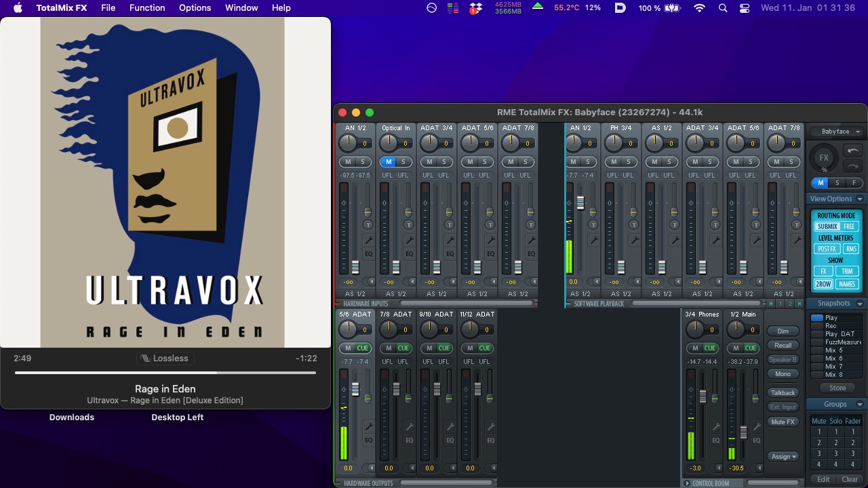Switch routing mode to FREE
This screenshot has width=868, height=488.
tap(849, 226)
